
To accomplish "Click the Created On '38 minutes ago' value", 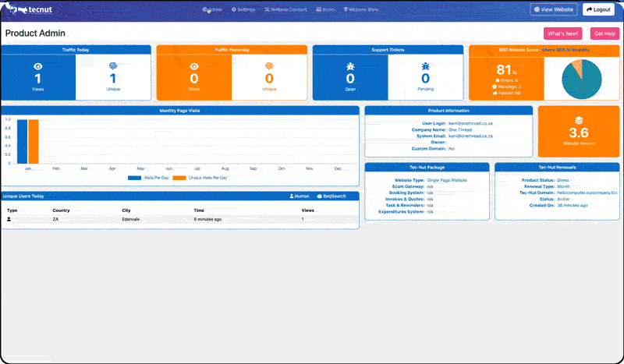I will pos(573,205).
